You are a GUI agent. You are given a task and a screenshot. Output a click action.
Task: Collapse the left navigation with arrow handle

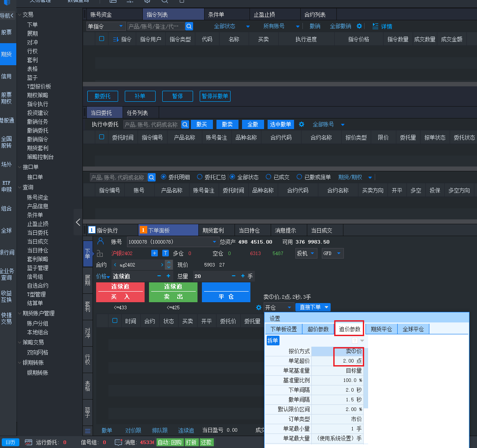coord(78,222)
